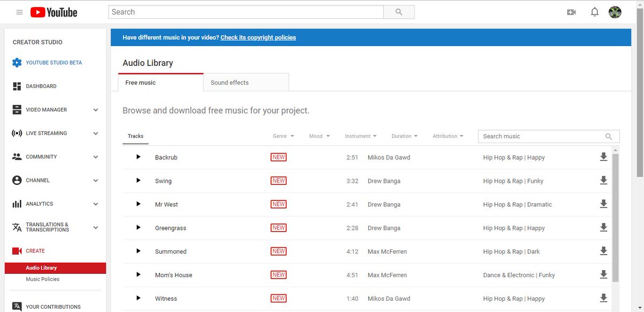This screenshot has width=644, height=312.
Task: Click the NEW badge on Backrub
Action: (x=279, y=157)
